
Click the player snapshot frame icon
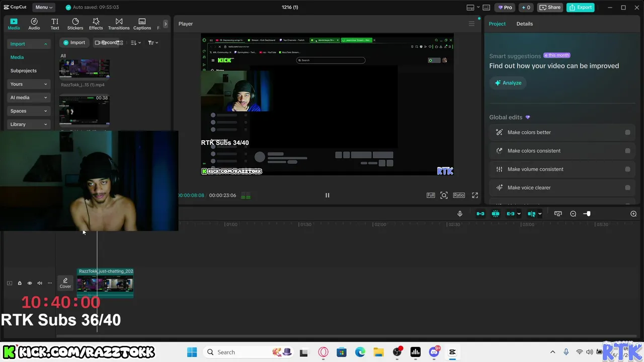tap(444, 195)
